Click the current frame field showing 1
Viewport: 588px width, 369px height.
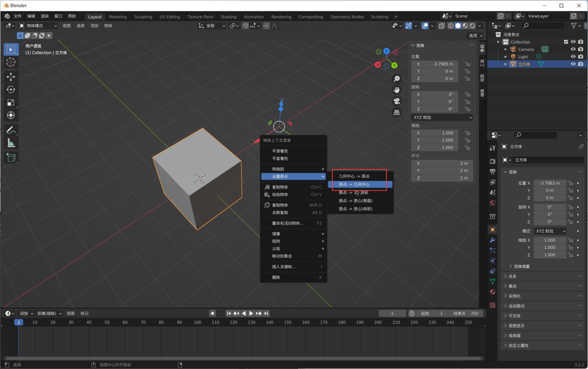click(392, 314)
